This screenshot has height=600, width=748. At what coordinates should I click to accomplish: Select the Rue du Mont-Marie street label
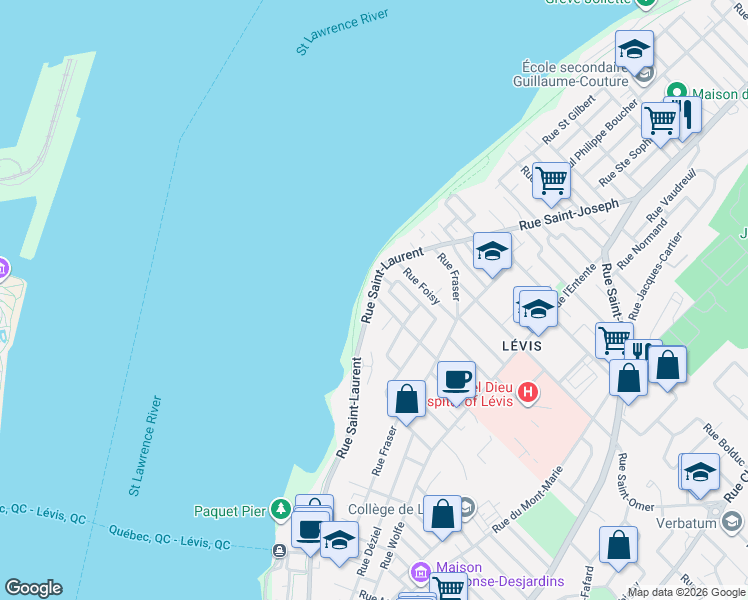click(528, 499)
